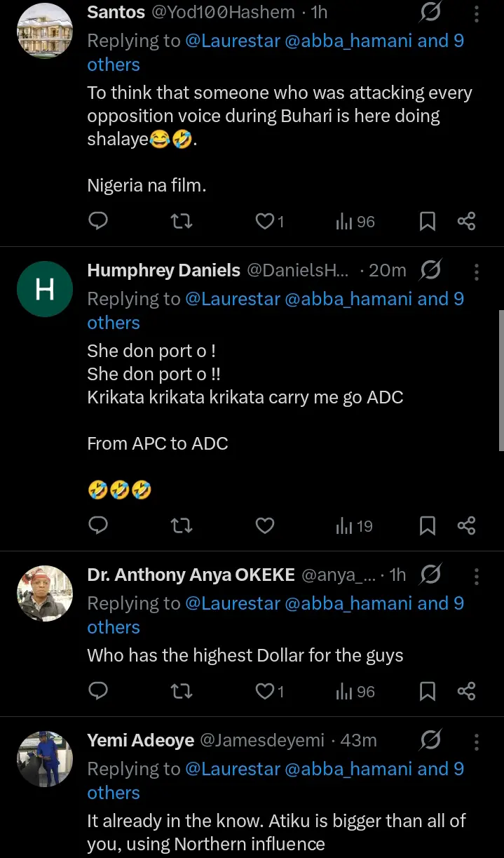
Task: Reply to Santos's tweet
Action: point(99,222)
